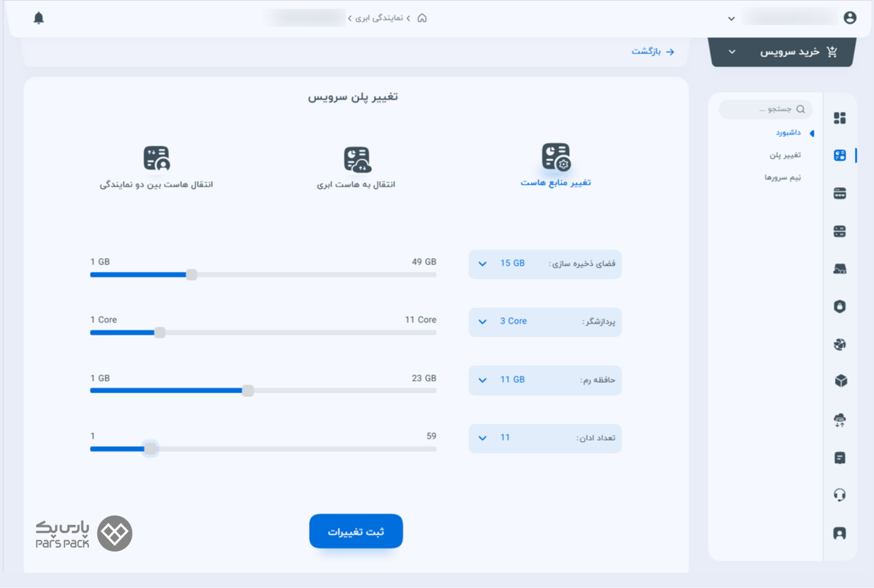
Task: Open the top grid dashboard icon in sidebar
Action: [839, 118]
